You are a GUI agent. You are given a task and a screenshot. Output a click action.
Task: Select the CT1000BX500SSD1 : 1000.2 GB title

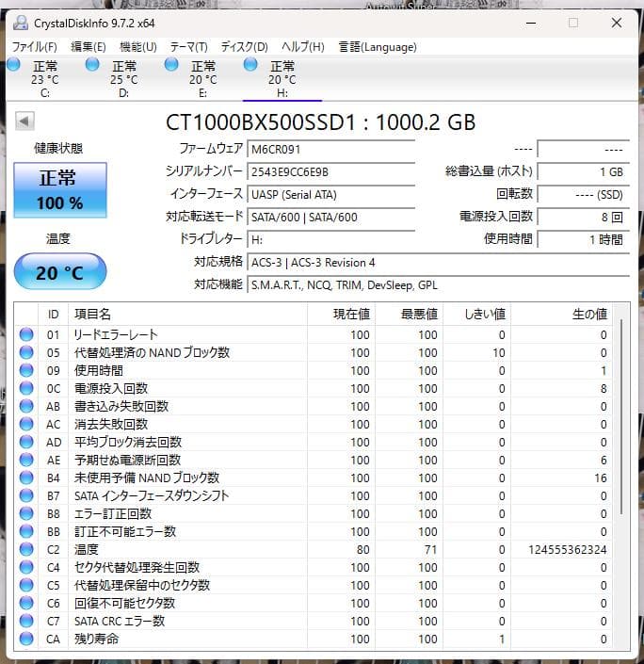(x=320, y=122)
